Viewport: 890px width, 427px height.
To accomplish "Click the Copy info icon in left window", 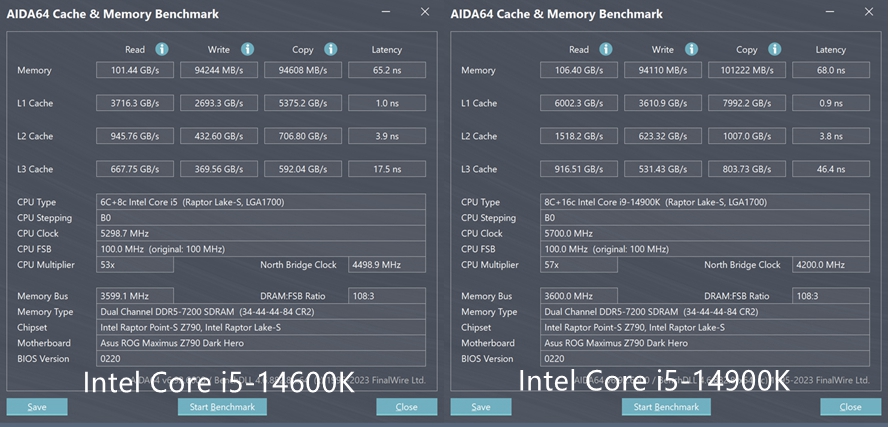I will pos(331,49).
